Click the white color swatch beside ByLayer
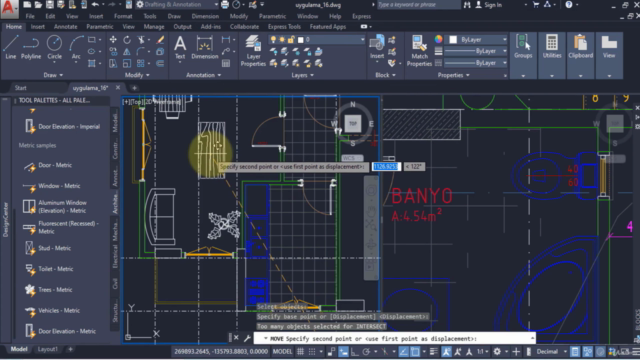This screenshot has width=640, height=360. tap(453, 40)
